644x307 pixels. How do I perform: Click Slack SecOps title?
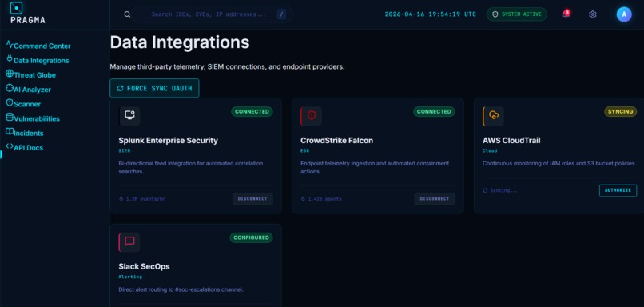click(x=144, y=267)
